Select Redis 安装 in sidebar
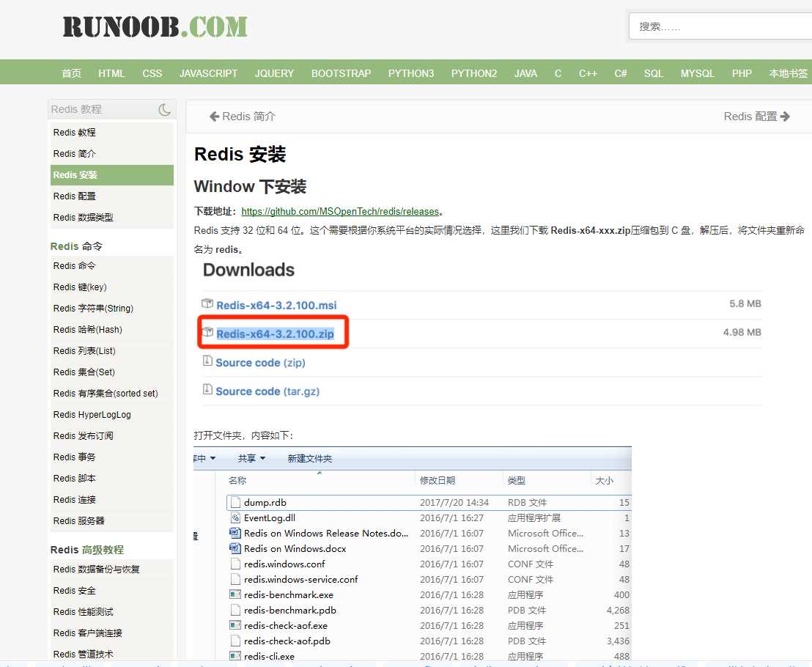This screenshot has height=667, width=812. (112, 175)
